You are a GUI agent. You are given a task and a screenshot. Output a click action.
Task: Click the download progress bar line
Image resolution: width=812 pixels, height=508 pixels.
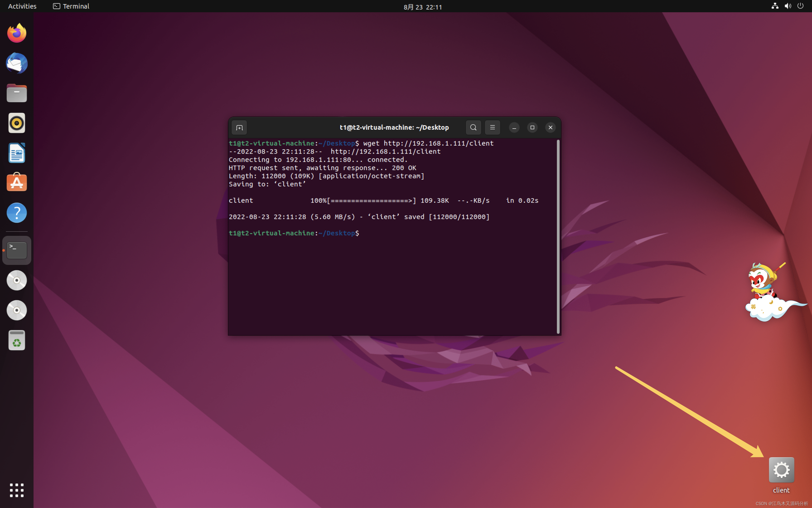pyautogui.click(x=384, y=200)
